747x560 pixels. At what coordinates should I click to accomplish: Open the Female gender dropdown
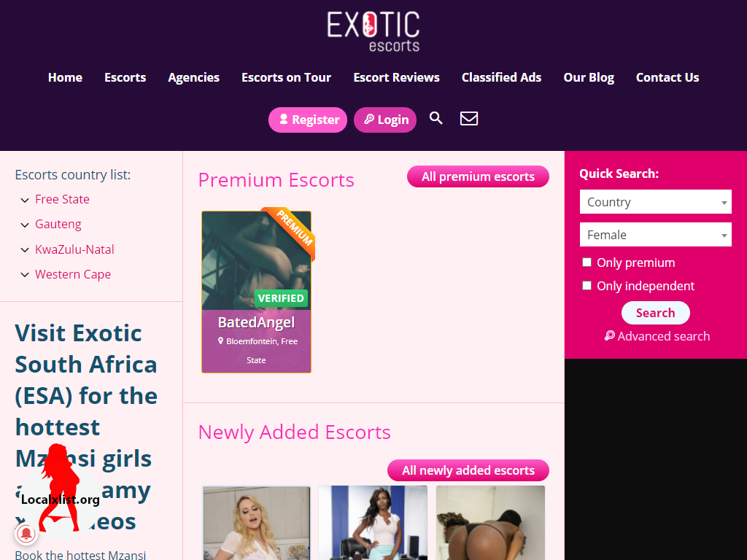click(x=656, y=235)
